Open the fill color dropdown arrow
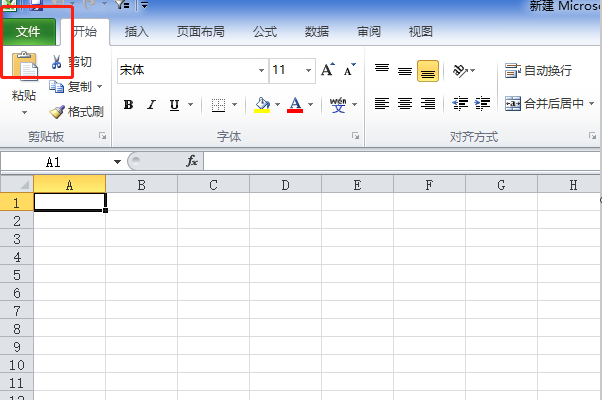This screenshot has height=400, width=602. (278, 104)
